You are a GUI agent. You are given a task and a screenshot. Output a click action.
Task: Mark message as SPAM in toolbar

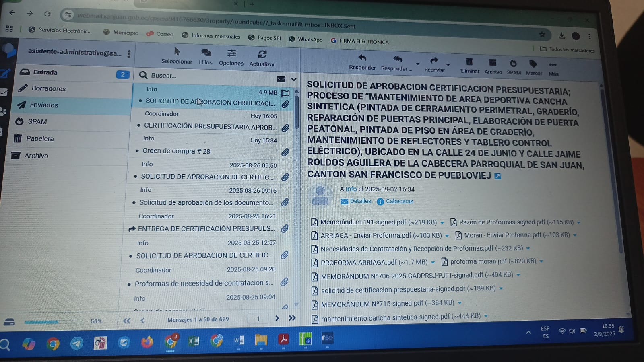point(513,64)
